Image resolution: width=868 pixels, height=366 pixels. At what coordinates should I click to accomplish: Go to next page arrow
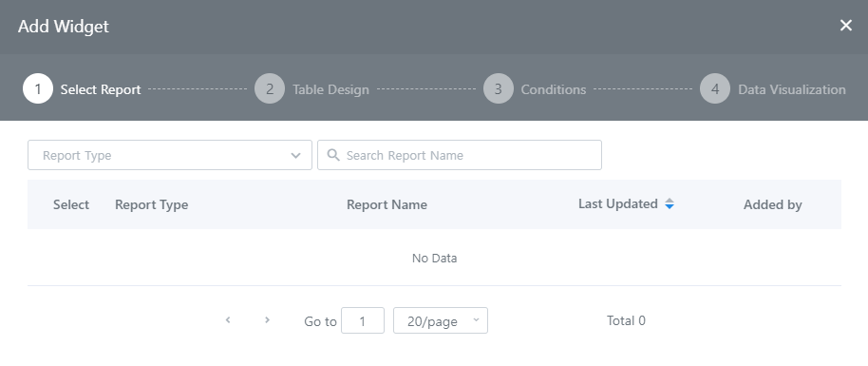click(268, 320)
